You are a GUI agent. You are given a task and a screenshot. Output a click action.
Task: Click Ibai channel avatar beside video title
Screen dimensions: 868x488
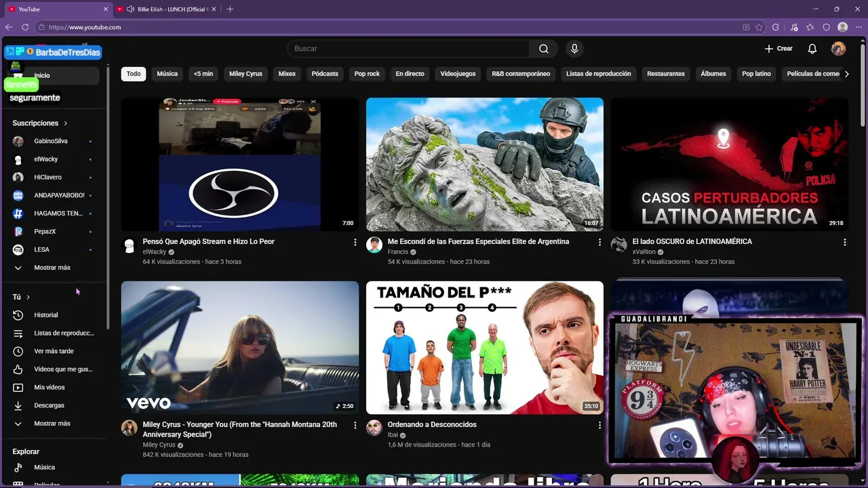pyautogui.click(x=374, y=428)
